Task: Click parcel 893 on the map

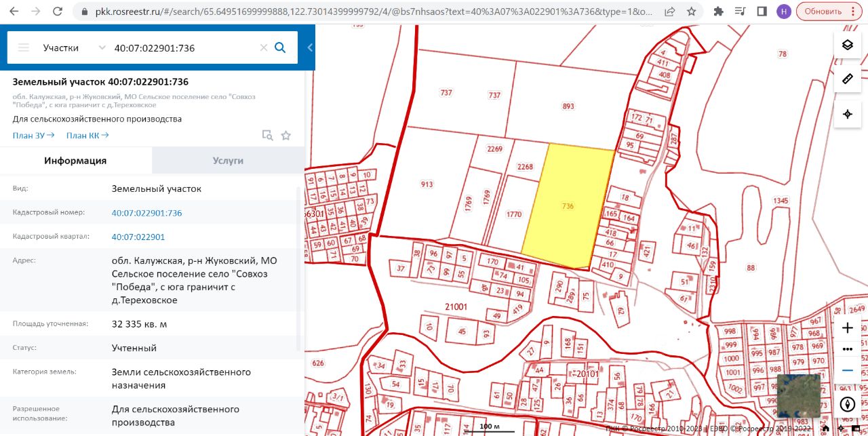Action: [568, 106]
